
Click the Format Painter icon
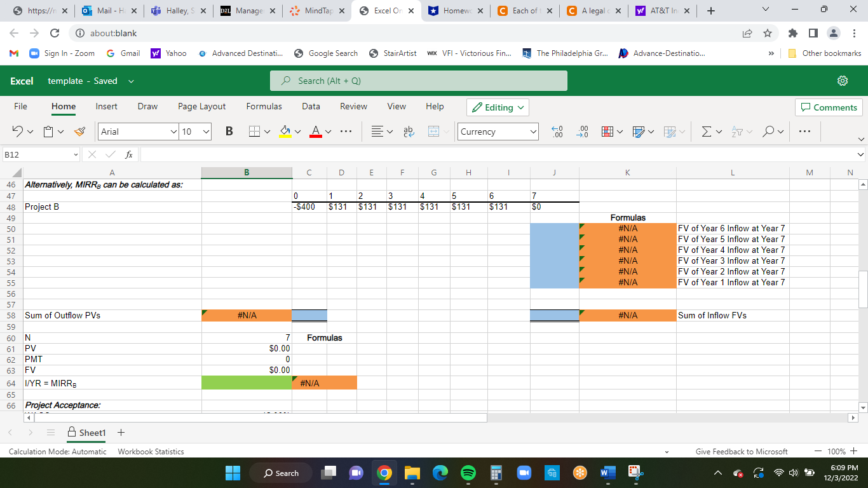point(79,132)
